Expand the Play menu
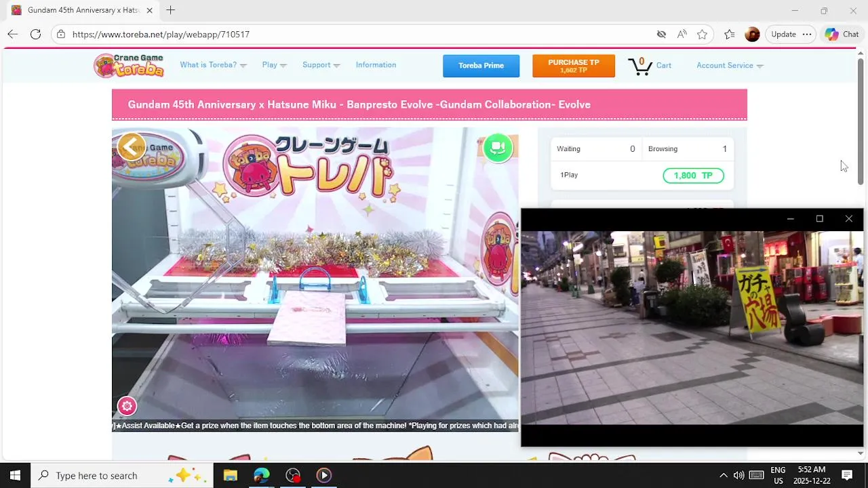Screen dimensions: 868x488 click(x=274, y=65)
